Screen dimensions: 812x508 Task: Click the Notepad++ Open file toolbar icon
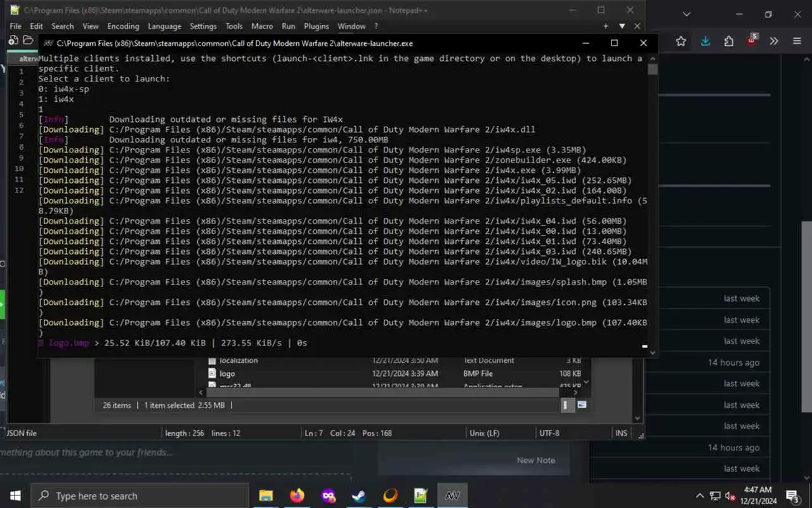(28, 40)
